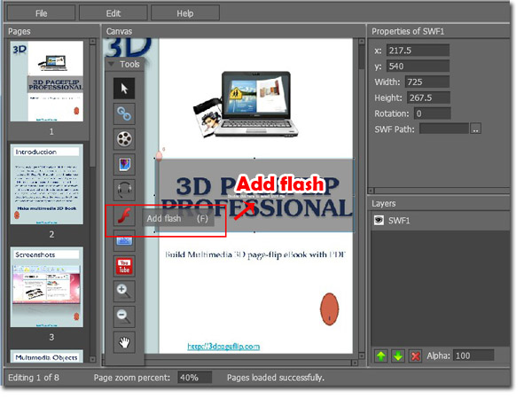Screen dimensions: 532x406
Task: Click the Properties of SWF1 header
Action: pos(408,31)
